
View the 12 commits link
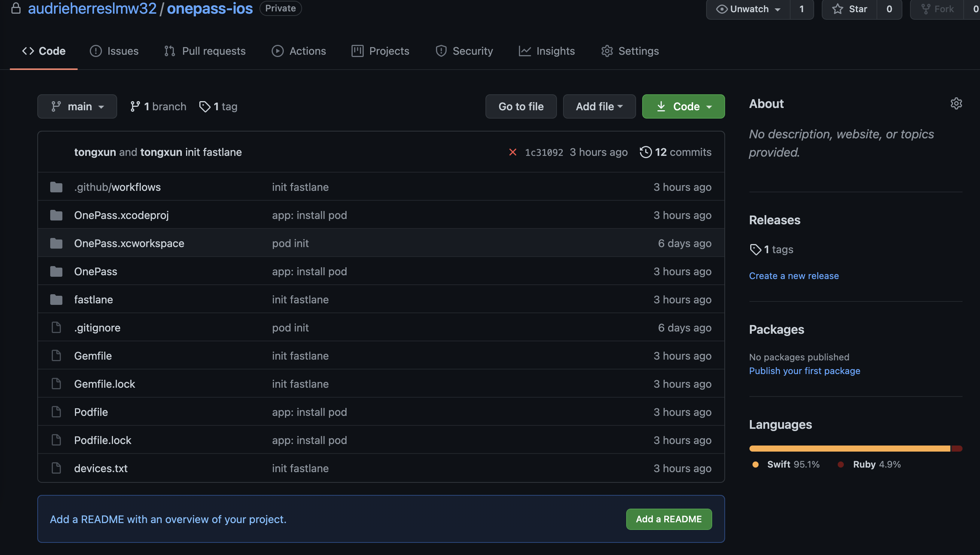[x=676, y=152]
